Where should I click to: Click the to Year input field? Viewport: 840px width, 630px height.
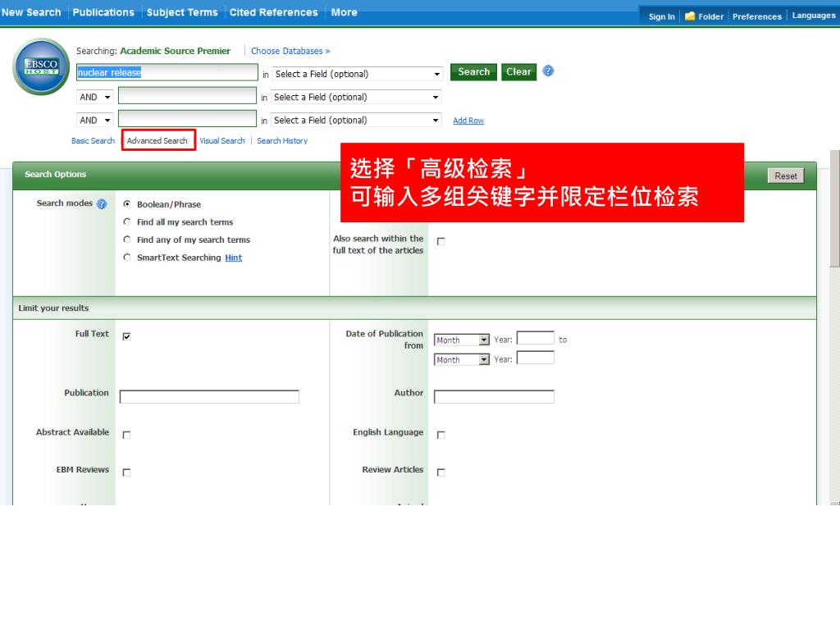point(535,358)
